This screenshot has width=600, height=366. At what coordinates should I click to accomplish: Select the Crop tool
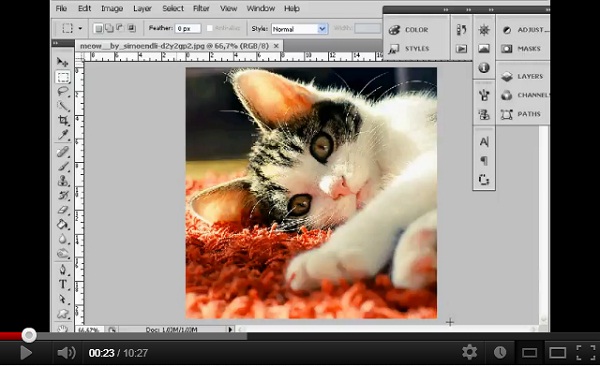point(63,120)
